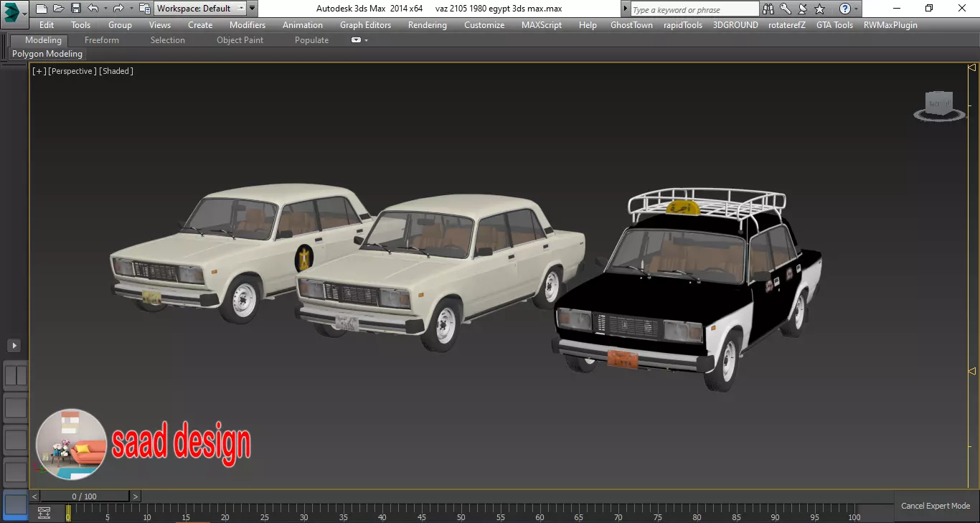The image size is (980, 523).
Task: Click the yellow arrow at viewport top-right
Action: (972, 67)
